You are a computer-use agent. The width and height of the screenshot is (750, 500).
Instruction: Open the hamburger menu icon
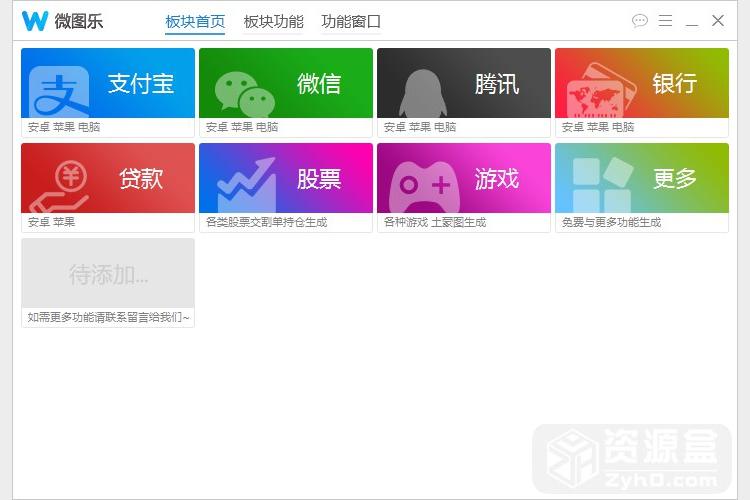(665, 21)
